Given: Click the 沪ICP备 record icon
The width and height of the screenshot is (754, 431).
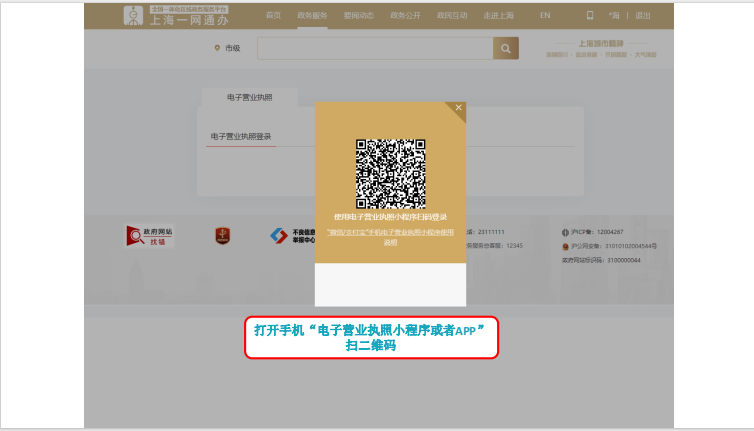Looking at the screenshot, I should pyautogui.click(x=565, y=231).
